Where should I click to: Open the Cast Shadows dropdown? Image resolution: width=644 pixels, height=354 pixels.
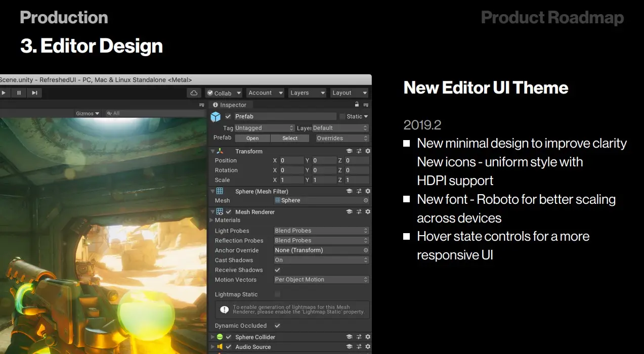click(321, 260)
